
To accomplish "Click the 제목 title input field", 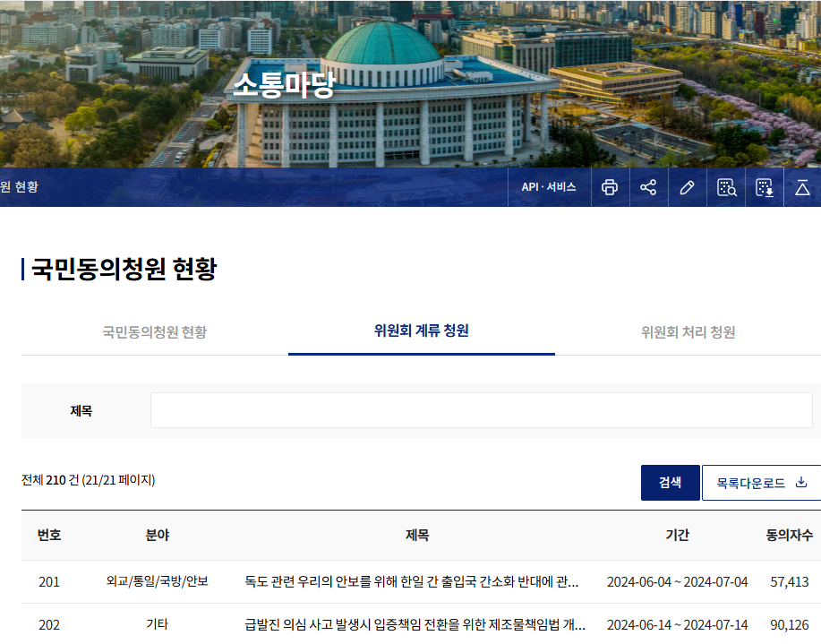I will 483,409.
